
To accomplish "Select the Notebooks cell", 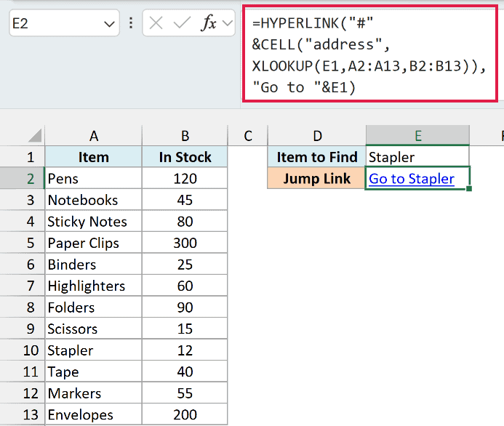I will pyautogui.click(x=94, y=200).
